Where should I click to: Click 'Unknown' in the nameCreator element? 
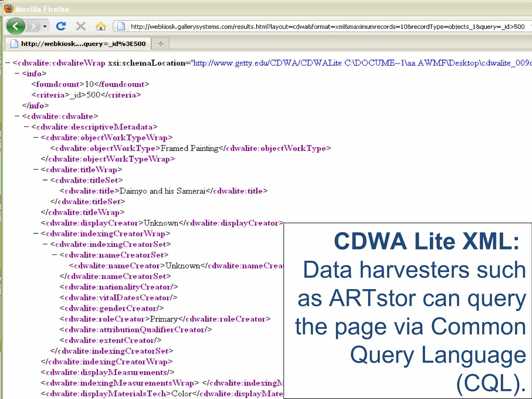183,265
